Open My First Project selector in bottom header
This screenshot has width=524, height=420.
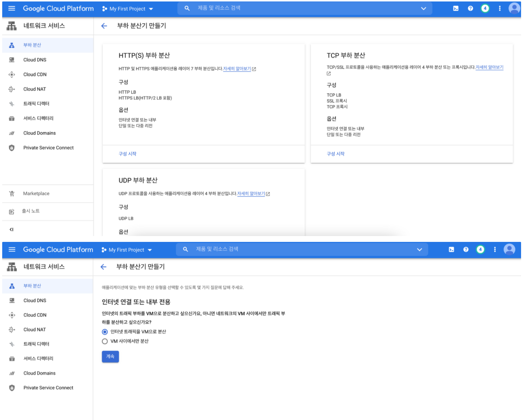click(x=127, y=250)
